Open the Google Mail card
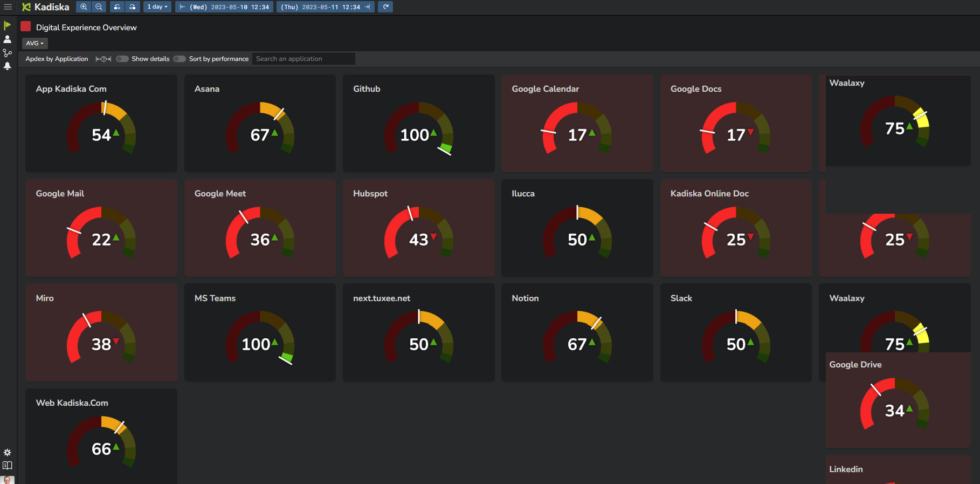The image size is (980, 484). (x=101, y=228)
